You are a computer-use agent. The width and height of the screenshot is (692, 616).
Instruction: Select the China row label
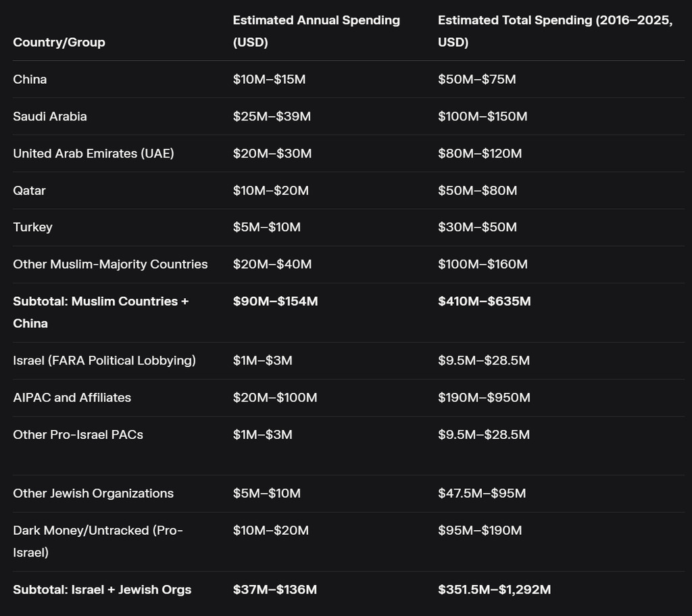pyautogui.click(x=30, y=79)
